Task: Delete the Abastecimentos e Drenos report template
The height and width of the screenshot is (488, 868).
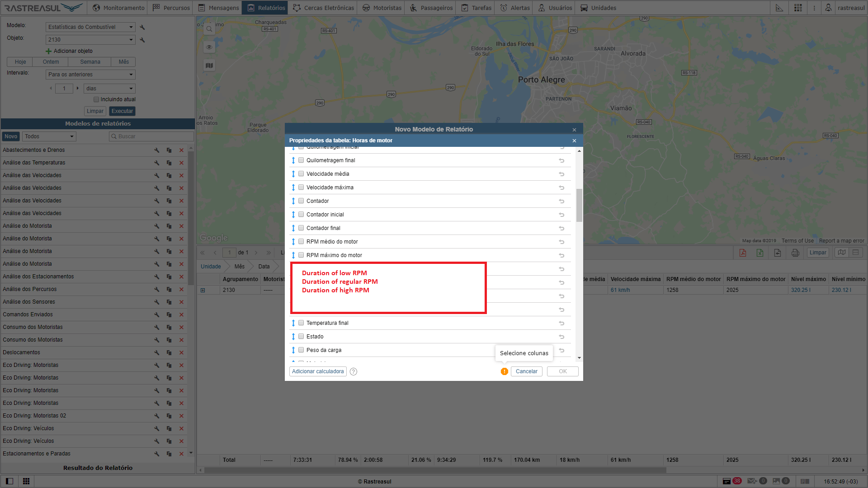Action: point(181,150)
